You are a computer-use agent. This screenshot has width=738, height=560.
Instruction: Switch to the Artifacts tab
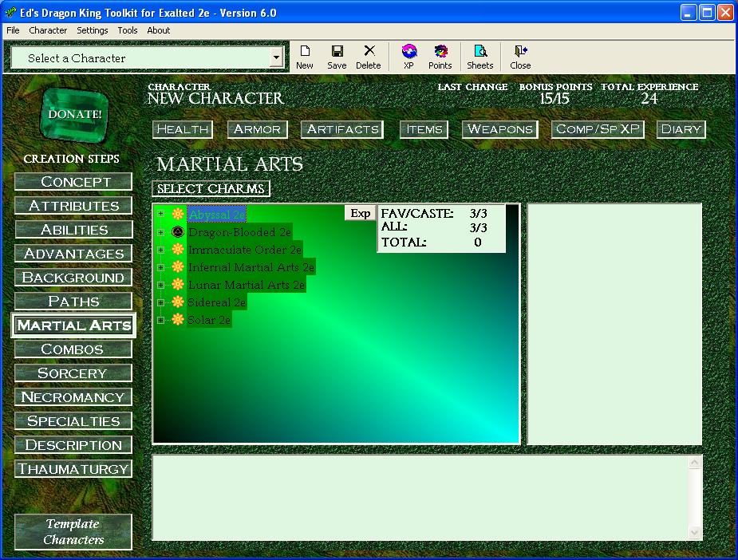(342, 129)
